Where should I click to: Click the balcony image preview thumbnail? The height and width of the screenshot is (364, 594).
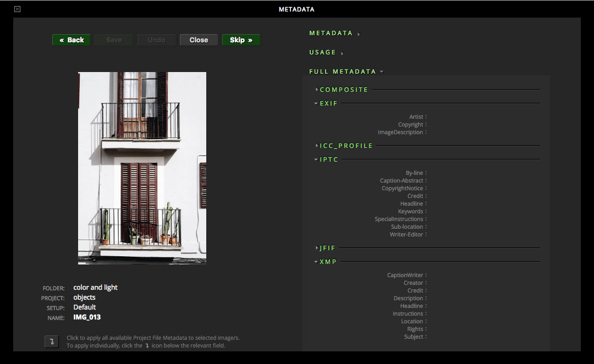[x=142, y=168]
